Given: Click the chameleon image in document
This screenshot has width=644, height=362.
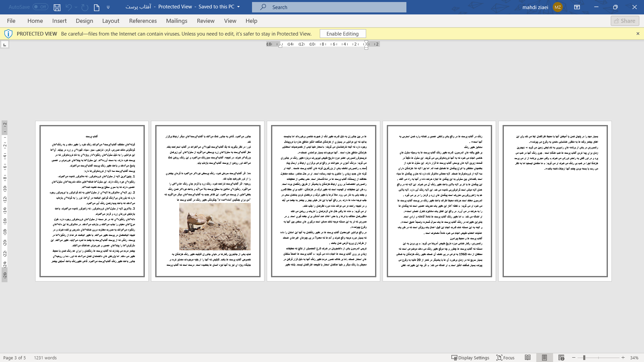Looking at the screenshot, I should point(215,226).
